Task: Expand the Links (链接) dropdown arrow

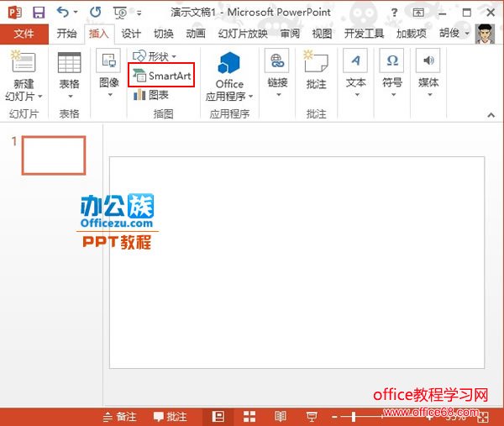Action: tap(278, 94)
